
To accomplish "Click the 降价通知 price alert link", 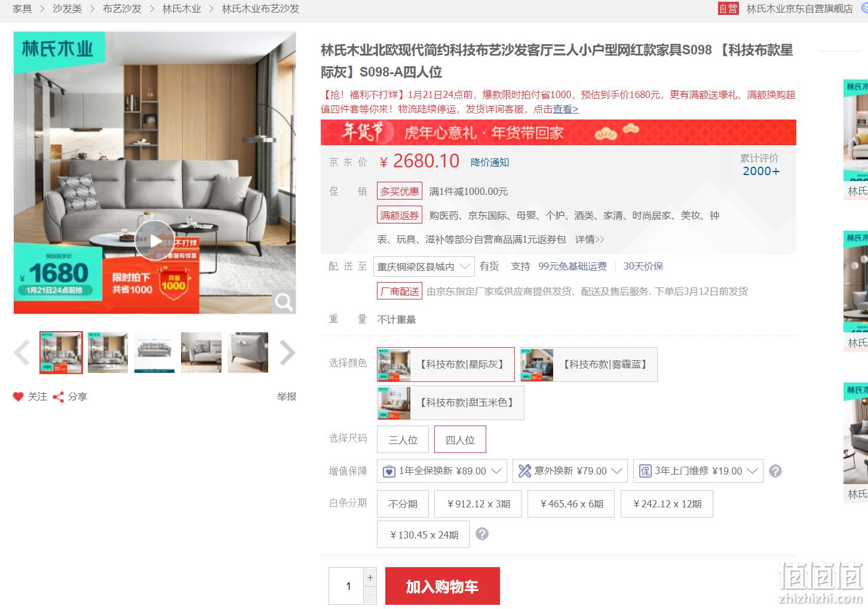I will click(490, 163).
